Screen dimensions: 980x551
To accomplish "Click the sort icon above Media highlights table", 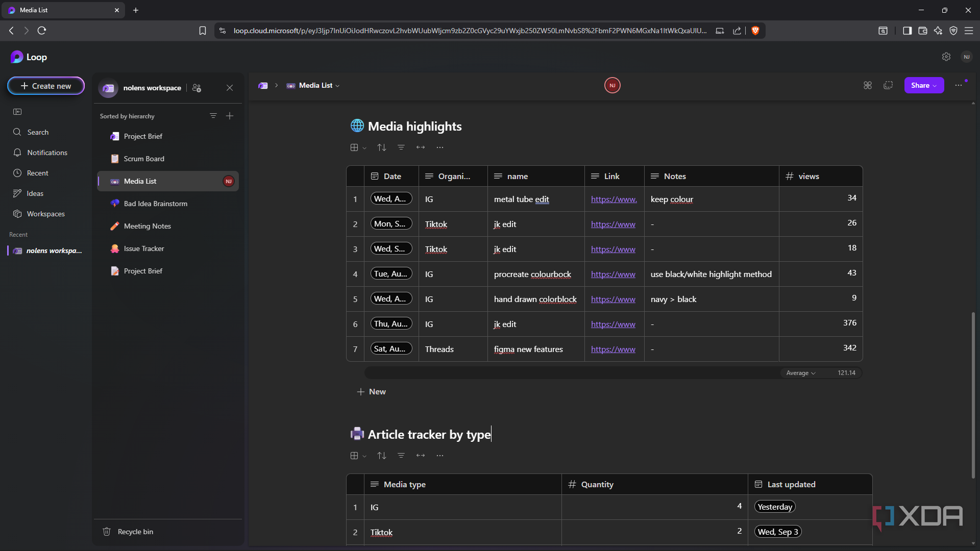I will pos(381,147).
